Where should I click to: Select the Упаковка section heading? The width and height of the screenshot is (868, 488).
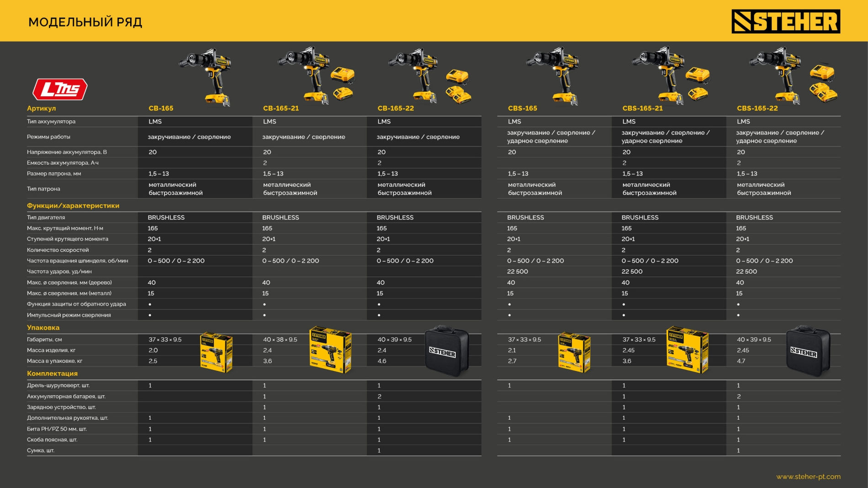click(43, 328)
